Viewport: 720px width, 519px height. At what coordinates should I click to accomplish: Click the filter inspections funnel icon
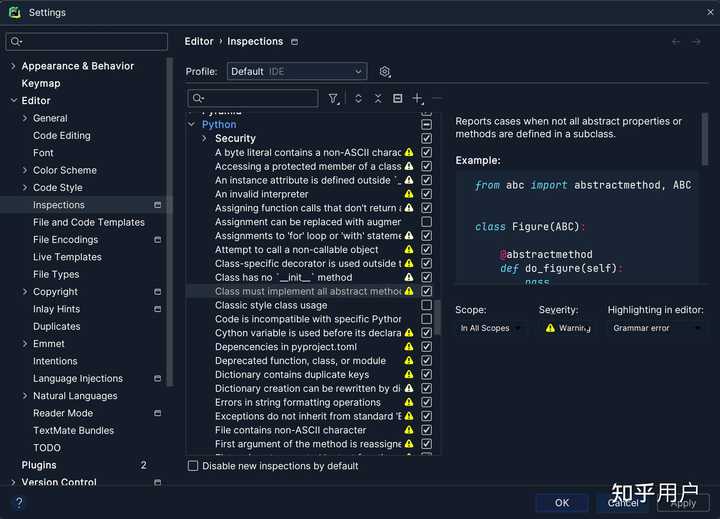pos(334,99)
